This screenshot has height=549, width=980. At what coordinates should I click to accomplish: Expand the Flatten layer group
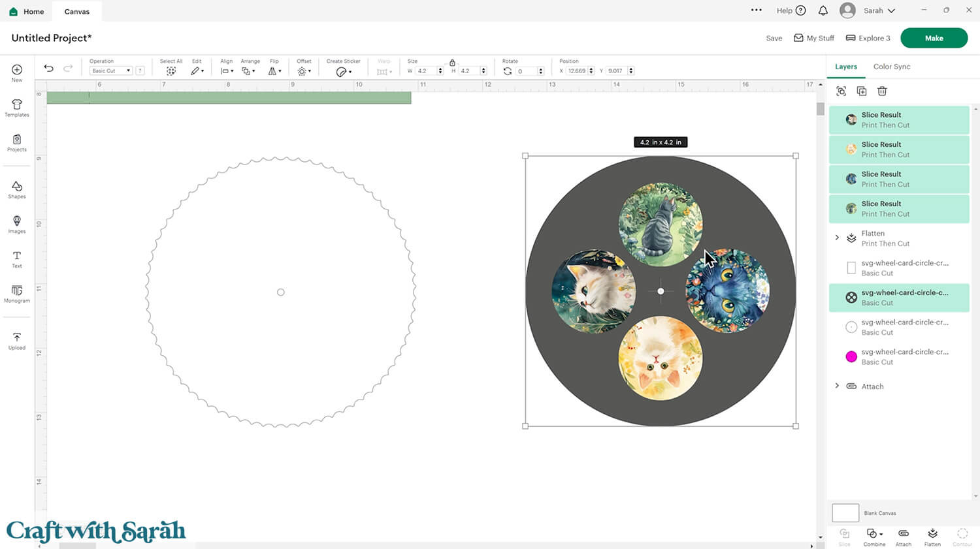click(x=837, y=238)
